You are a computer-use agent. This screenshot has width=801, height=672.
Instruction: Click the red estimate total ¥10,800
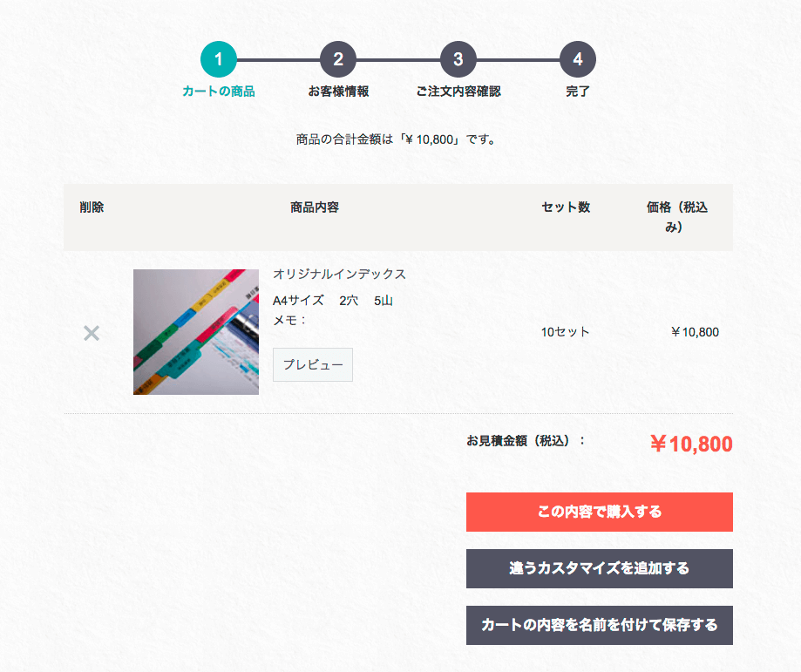(693, 445)
